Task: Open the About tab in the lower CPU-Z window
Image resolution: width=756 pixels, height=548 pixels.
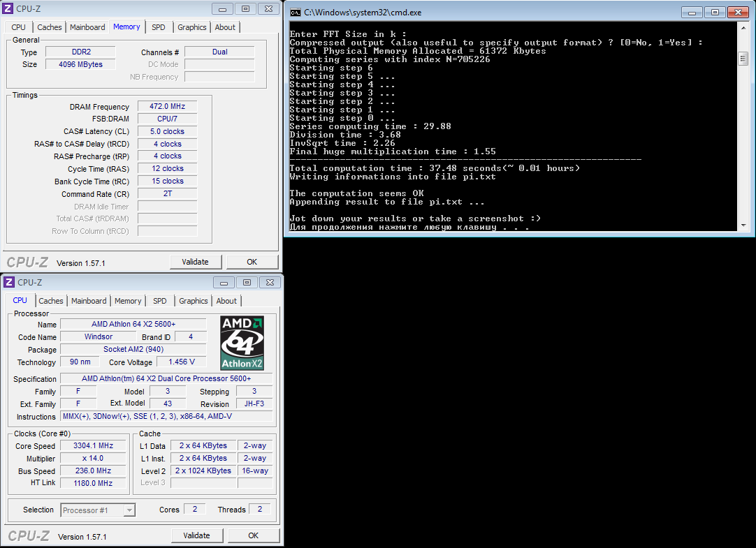Action: tap(226, 301)
